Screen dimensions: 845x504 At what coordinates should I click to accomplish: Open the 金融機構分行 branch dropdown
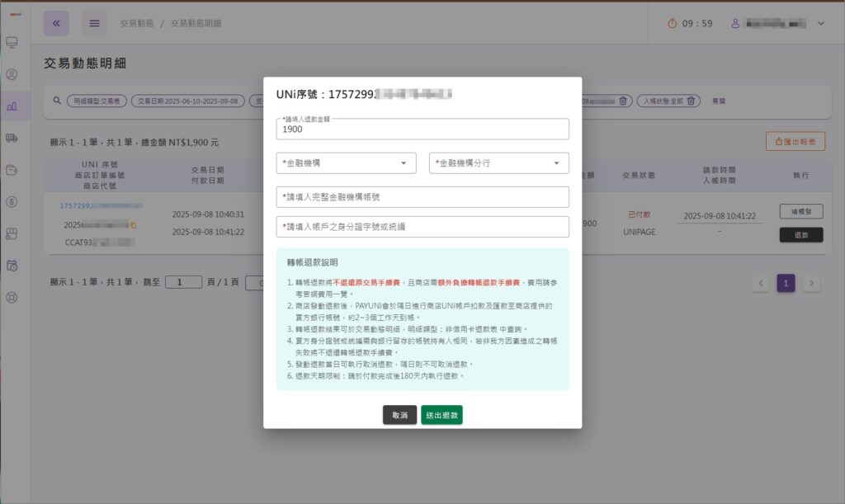[498, 163]
